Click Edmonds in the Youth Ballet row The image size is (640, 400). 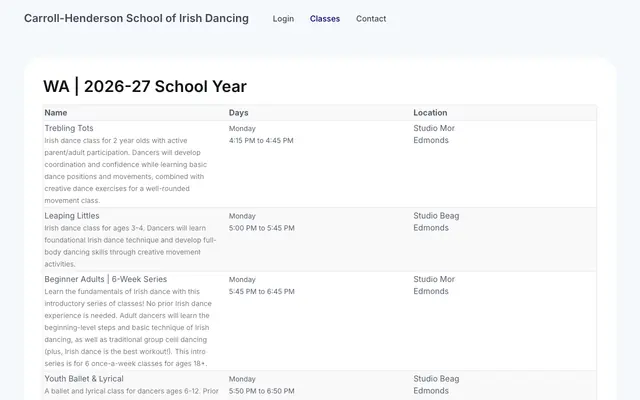coord(431,391)
